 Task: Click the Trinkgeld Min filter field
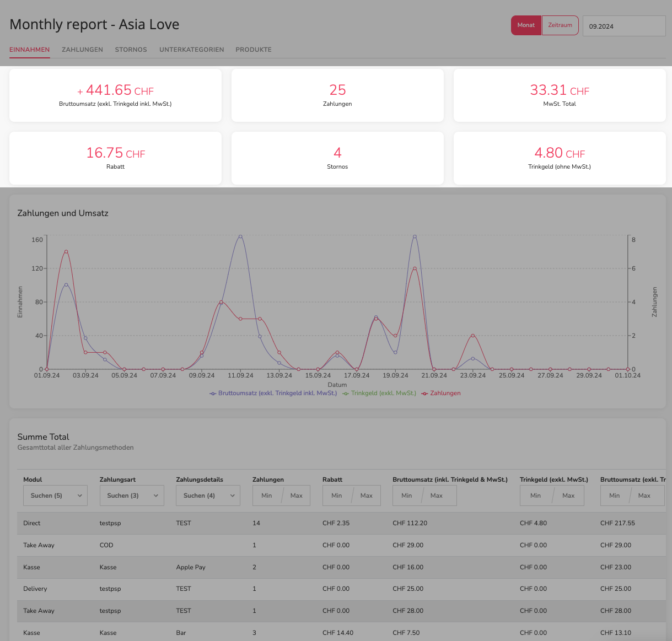click(x=535, y=495)
